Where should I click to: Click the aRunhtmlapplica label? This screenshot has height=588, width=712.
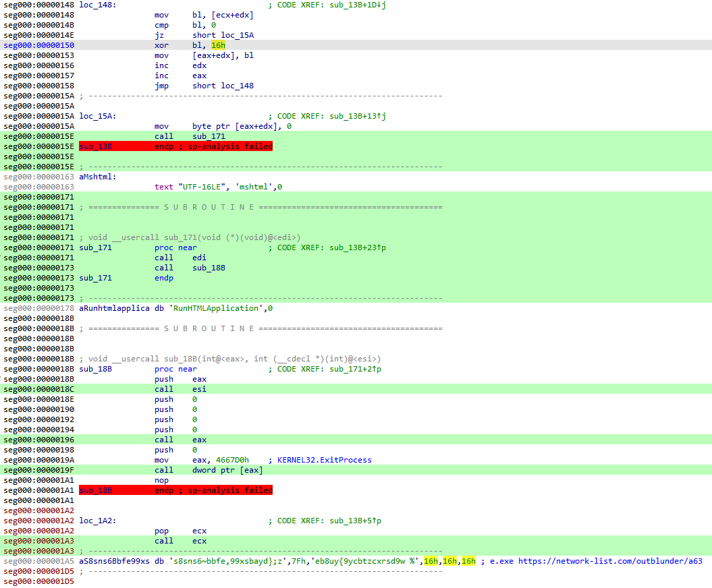[115, 309]
